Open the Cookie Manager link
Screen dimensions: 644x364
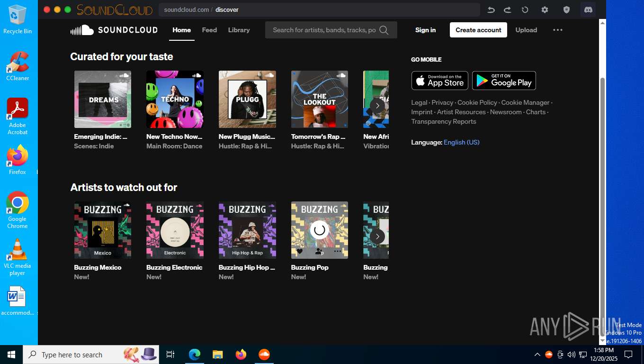(x=525, y=102)
